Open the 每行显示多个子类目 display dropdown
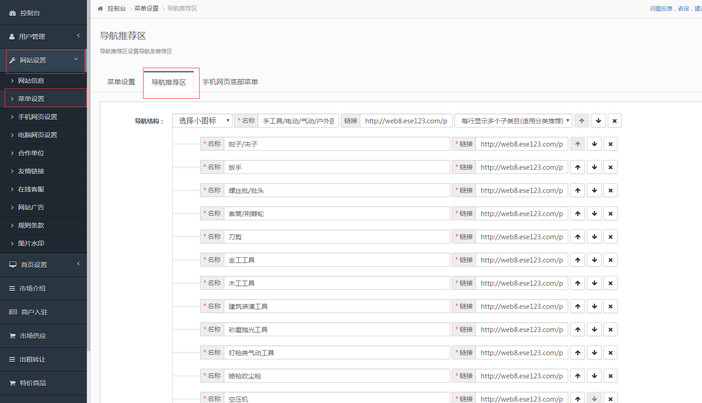The height and width of the screenshot is (403, 702). point(514,121)
